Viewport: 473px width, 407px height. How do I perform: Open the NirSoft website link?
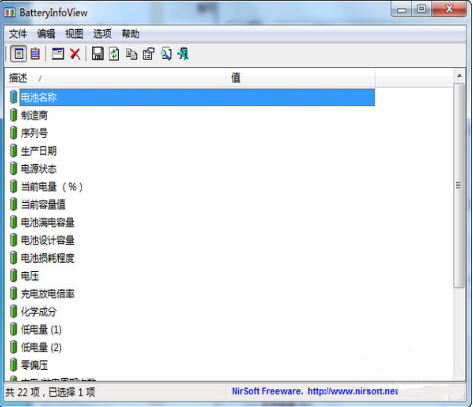pyautogui.click(x=315, y=391)
